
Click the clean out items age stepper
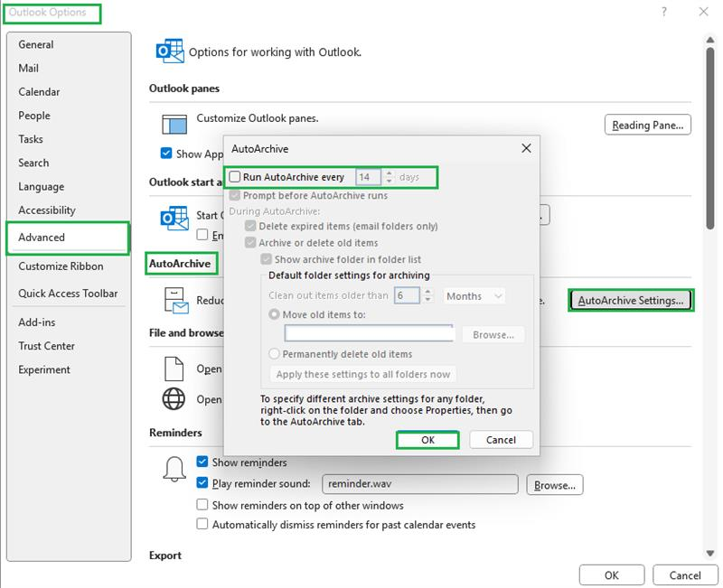click(x=427, y=295)
